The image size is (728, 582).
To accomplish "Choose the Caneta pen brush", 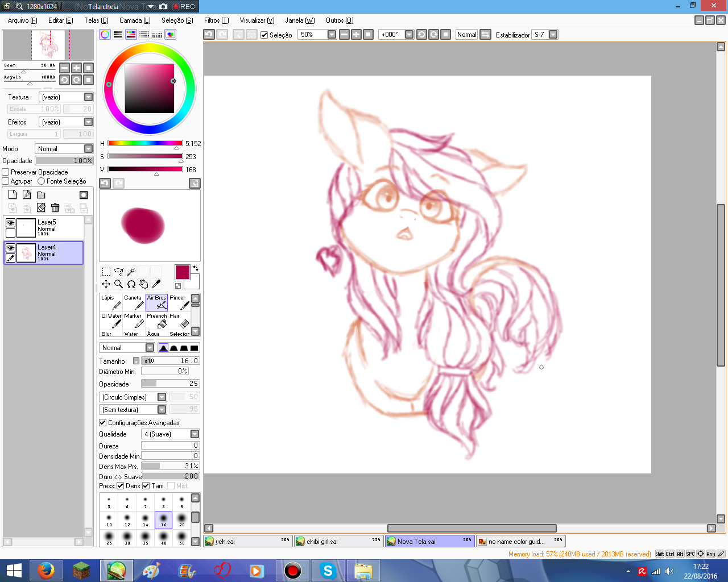I will 133,302.
